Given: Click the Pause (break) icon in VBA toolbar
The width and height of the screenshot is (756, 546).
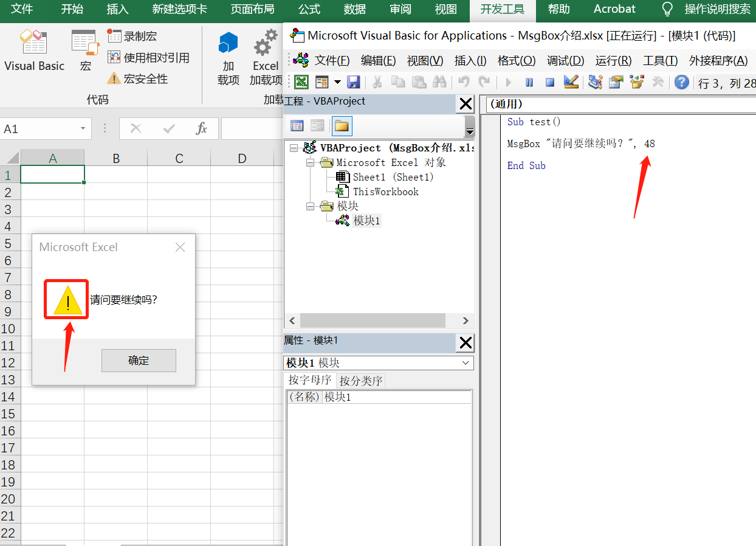Looking at the screenshot, I should point(530,81).
